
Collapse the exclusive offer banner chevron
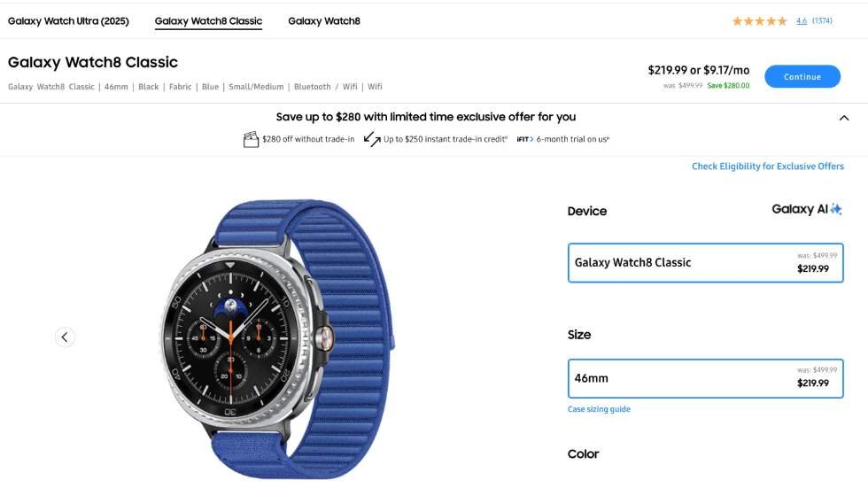click(843, 118)
